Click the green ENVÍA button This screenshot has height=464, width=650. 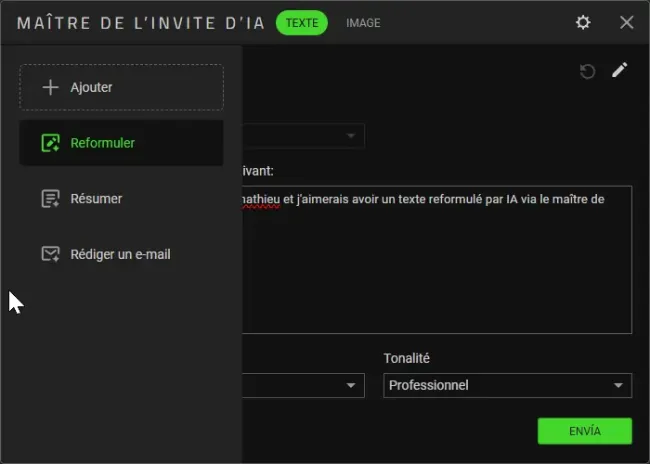(585, 431)
